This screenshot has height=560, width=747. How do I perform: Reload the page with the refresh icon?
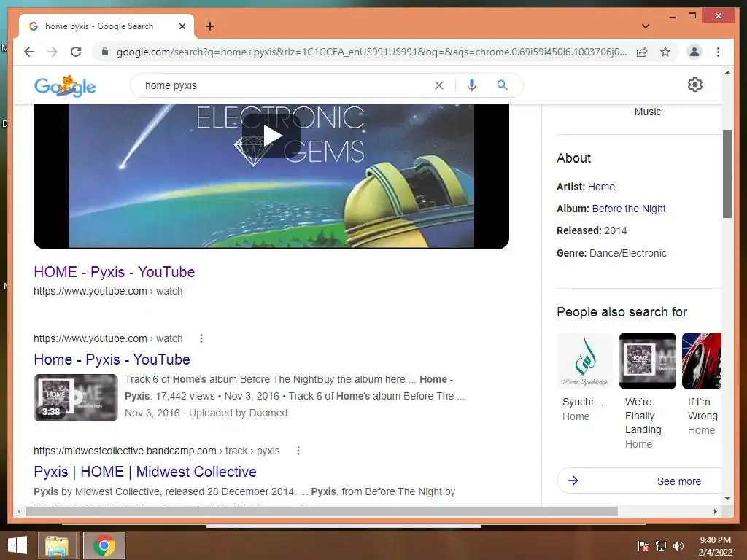76,52
